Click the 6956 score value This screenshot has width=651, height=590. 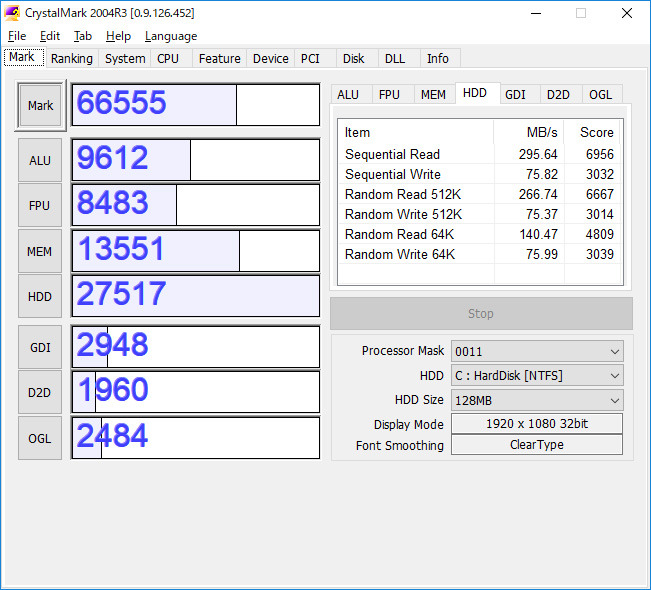pyautogui.click(x=600, y=154)
